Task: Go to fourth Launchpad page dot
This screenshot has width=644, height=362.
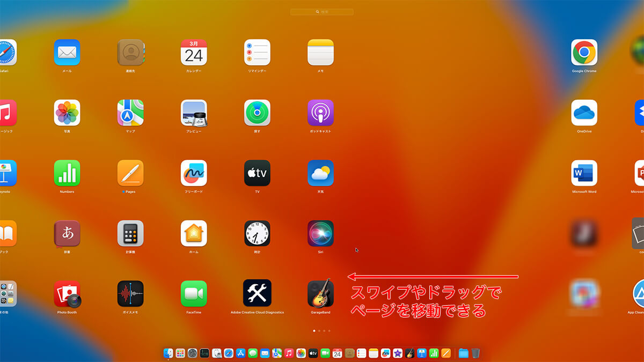Action: [330, 331]
